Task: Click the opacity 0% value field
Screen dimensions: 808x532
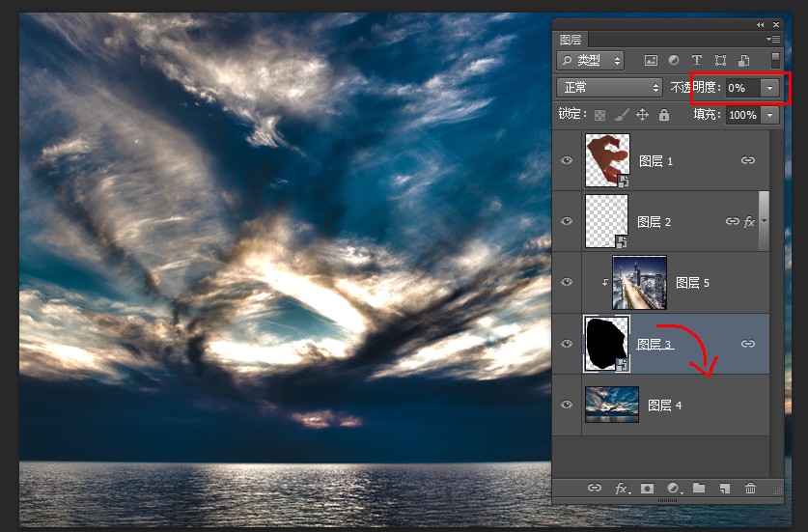Action: (x=742, y=88)
